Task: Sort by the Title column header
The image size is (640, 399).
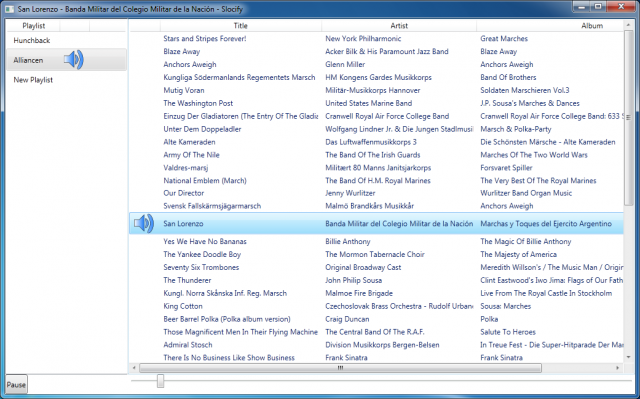Action: coord(241,26)
